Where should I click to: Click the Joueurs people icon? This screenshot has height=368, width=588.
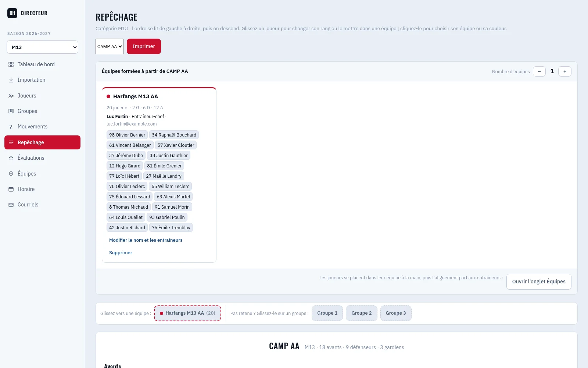[11, 96]
